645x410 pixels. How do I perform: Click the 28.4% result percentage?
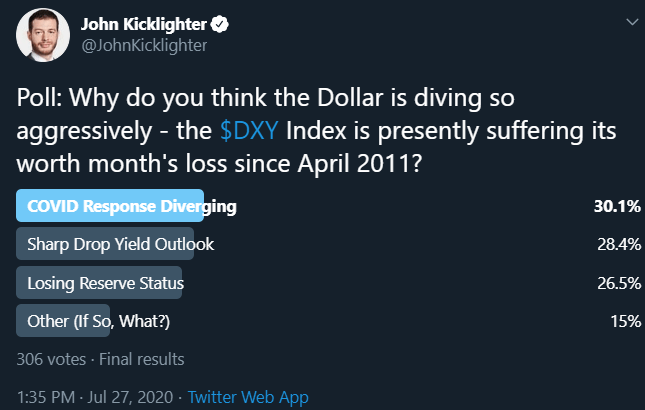619,244
